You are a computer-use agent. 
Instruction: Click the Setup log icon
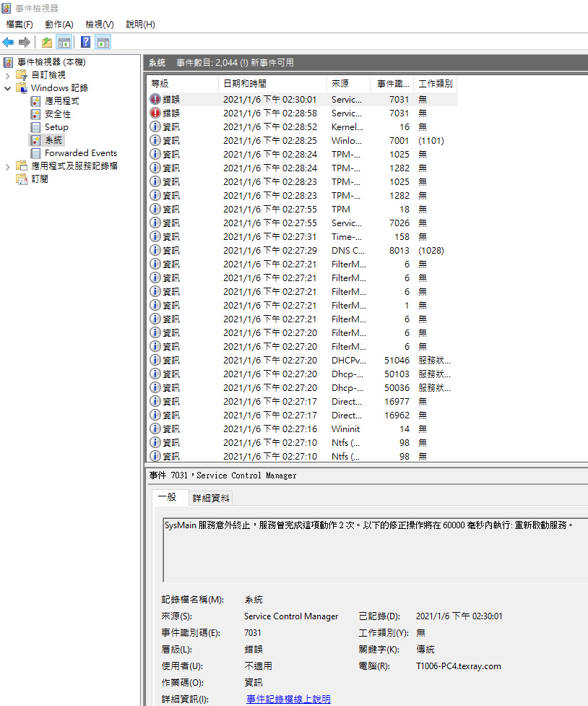point(35,127)
